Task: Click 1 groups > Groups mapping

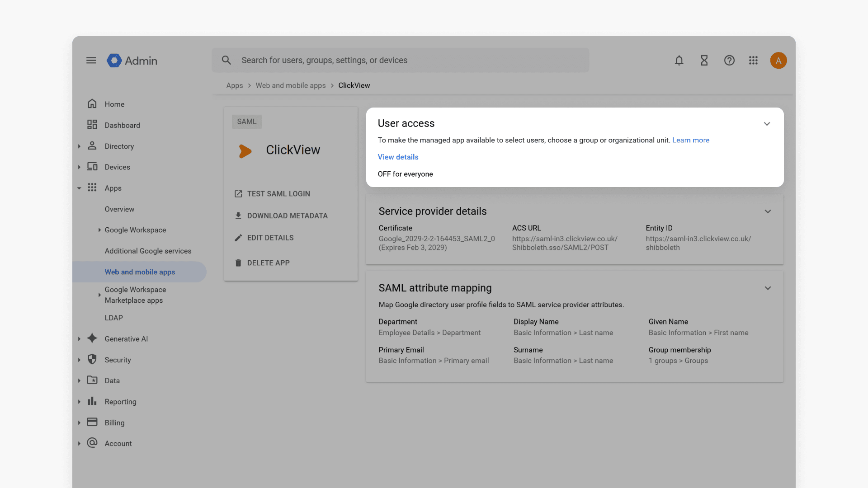Action: [678, 361]
